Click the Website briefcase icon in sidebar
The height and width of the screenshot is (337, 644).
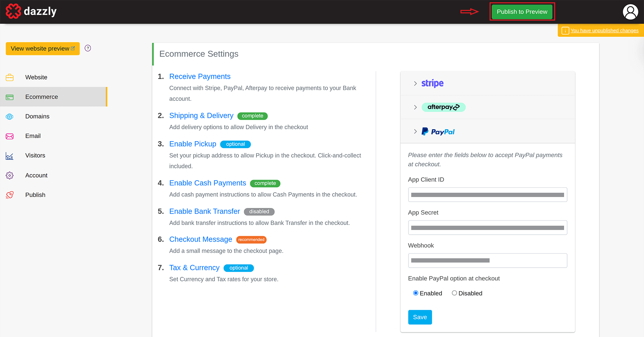click(x=10, y=78)
